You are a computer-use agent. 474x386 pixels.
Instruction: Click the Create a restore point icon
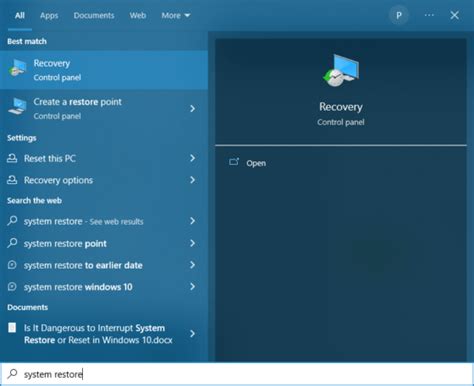click(17, 107)
